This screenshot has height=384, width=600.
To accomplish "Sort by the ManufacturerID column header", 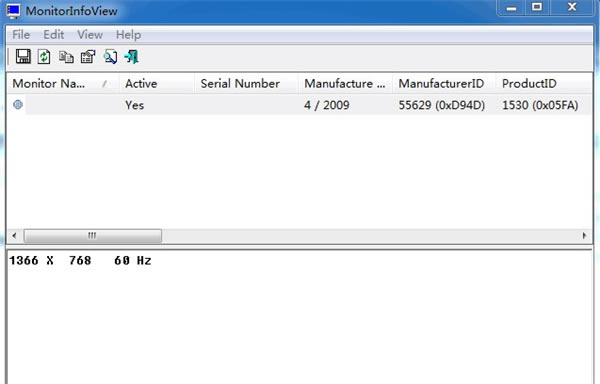I will click(x=444, y=83).
